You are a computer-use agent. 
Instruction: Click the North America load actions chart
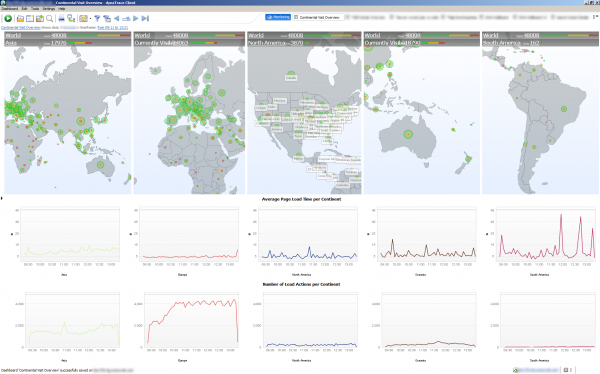(x=310, y=320)
